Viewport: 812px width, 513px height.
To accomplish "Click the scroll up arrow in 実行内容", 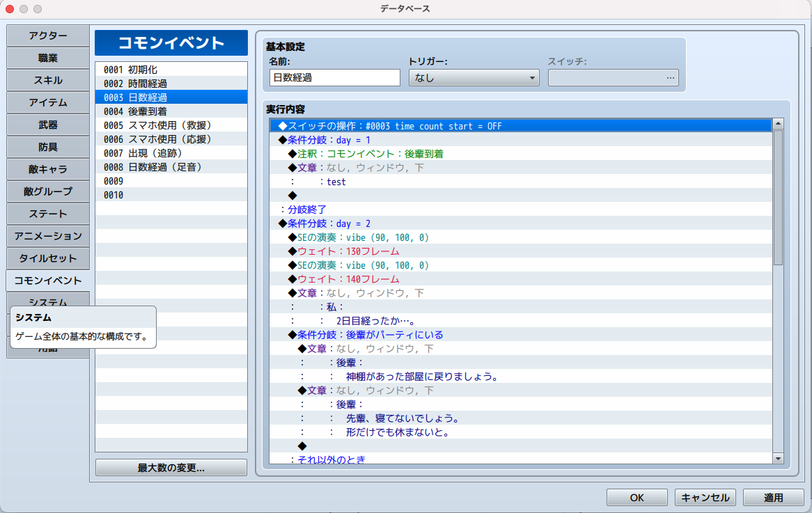I will pos(778,125).
